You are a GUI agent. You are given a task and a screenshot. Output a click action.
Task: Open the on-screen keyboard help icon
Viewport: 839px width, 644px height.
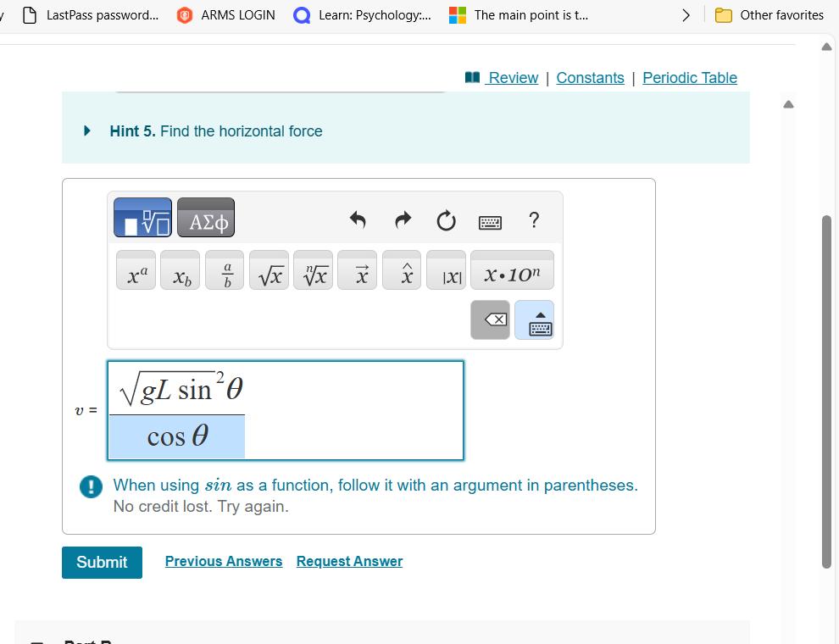pyautogui.click(x=534, y=220)
